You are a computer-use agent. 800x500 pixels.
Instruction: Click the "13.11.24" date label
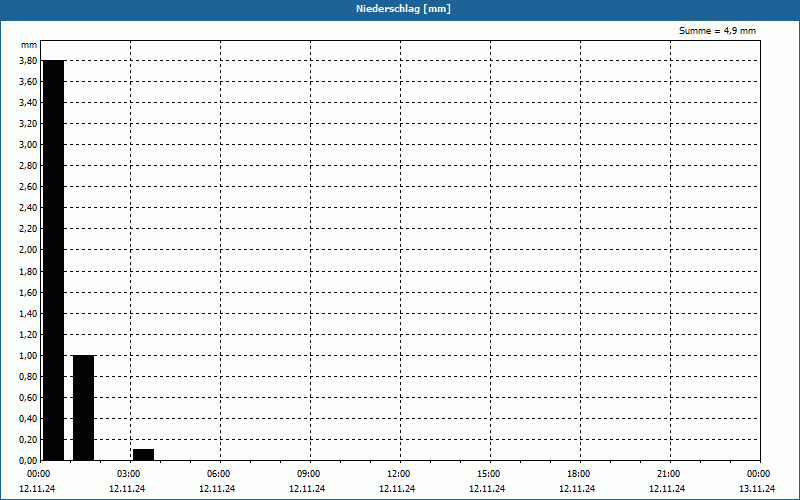point(757,489)
